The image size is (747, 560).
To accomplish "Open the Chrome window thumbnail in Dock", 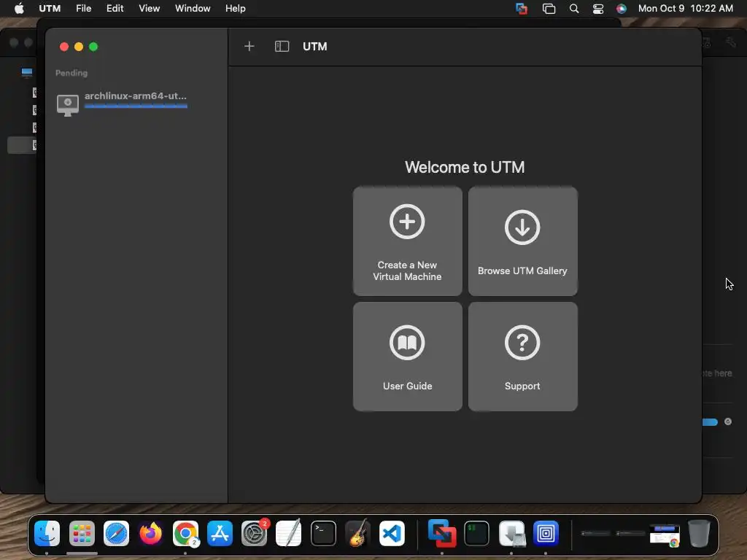I will click(665, 534).
